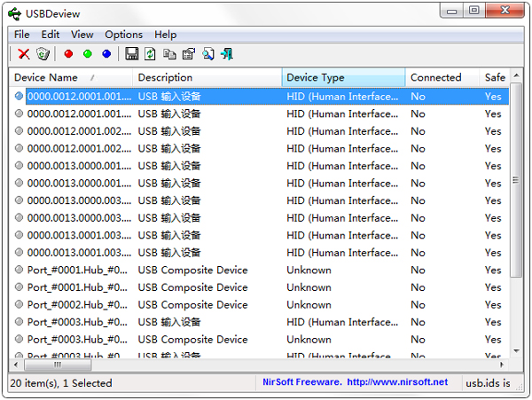The image size is (532, 400).
Task: Click the copy selected items icon
Action: (169, 54)
